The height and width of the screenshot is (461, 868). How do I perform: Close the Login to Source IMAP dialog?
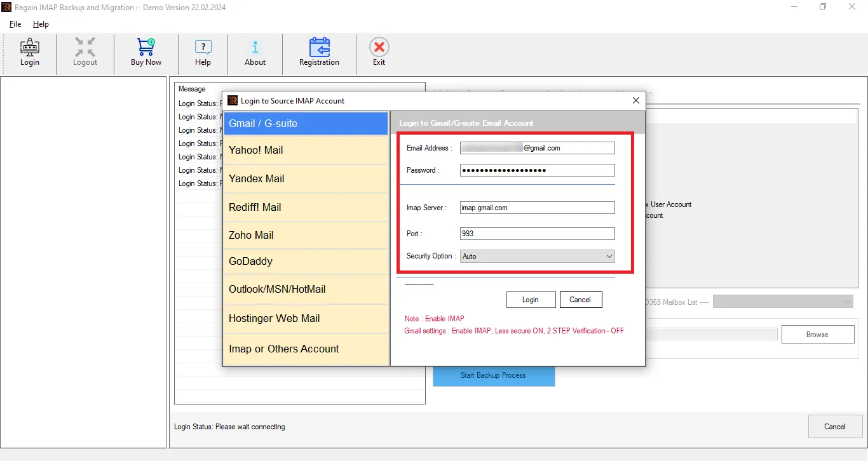[x=636, y=100]
